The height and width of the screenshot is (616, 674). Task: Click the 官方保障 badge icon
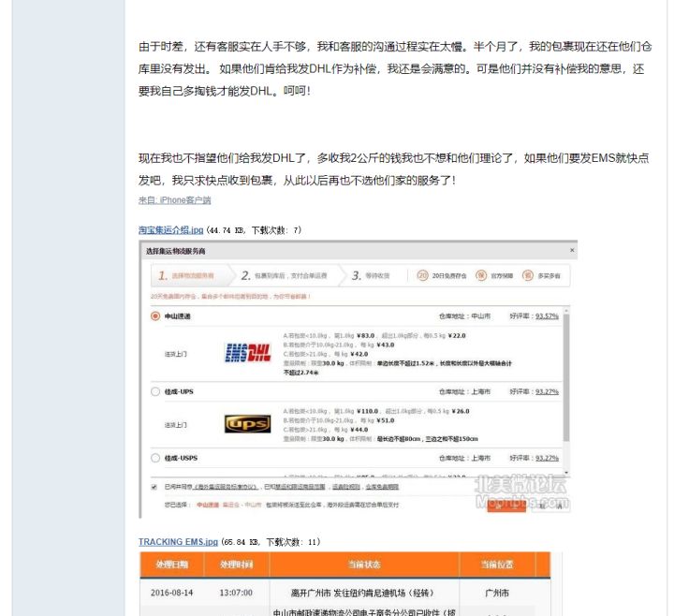click(x=481, y=276)
